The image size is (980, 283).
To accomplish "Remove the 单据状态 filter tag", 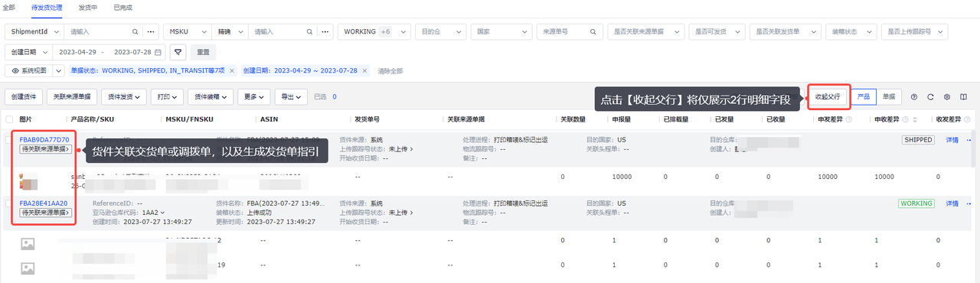I will click(x=232, y=70).
